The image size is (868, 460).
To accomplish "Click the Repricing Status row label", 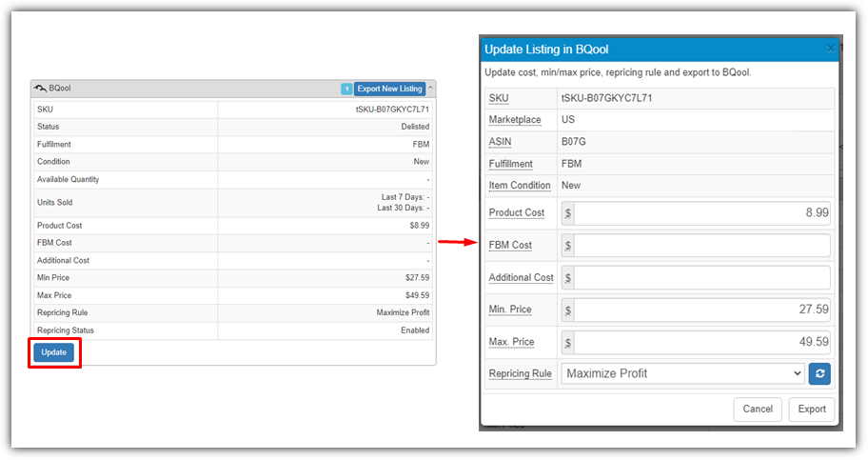I will tap(66, 330).
